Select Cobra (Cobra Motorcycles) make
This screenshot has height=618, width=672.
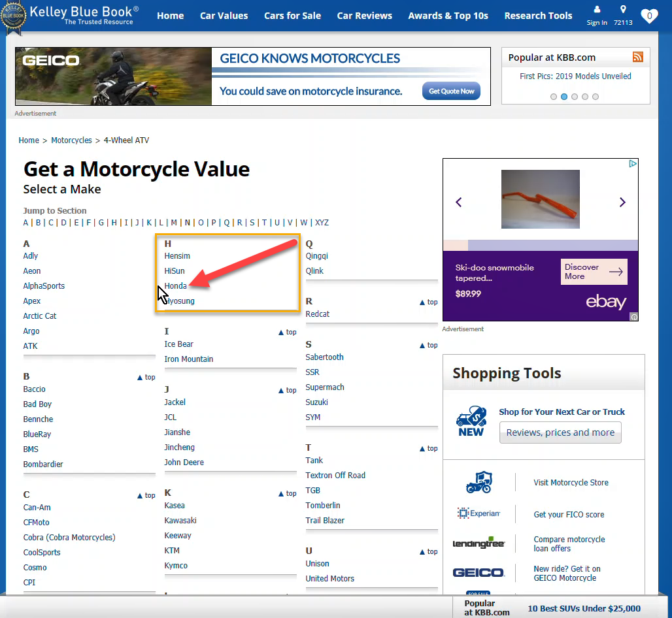tap(69, 537)
